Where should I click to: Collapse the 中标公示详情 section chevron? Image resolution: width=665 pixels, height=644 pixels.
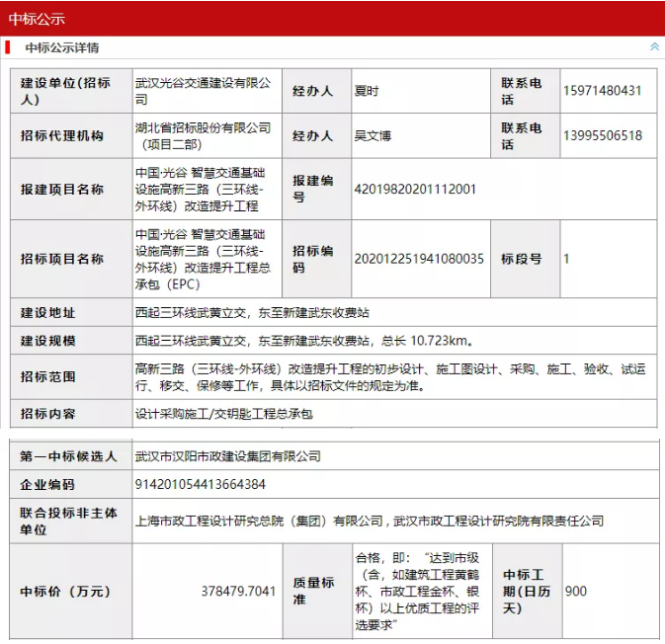coord(654,47)
